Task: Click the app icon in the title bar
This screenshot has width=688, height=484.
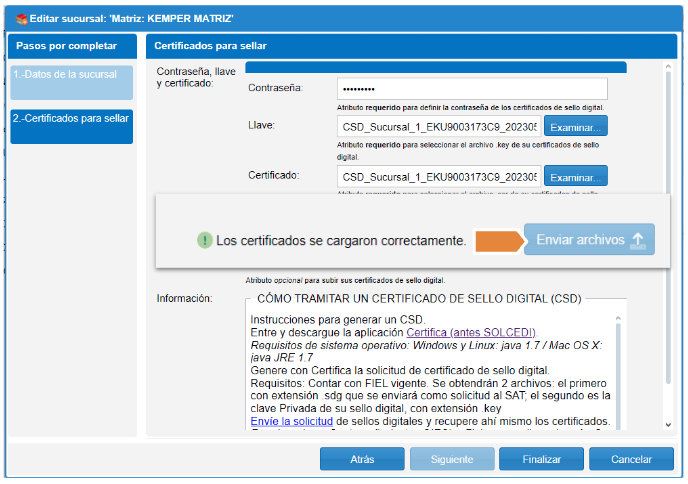Action: (x=20, y=17)
